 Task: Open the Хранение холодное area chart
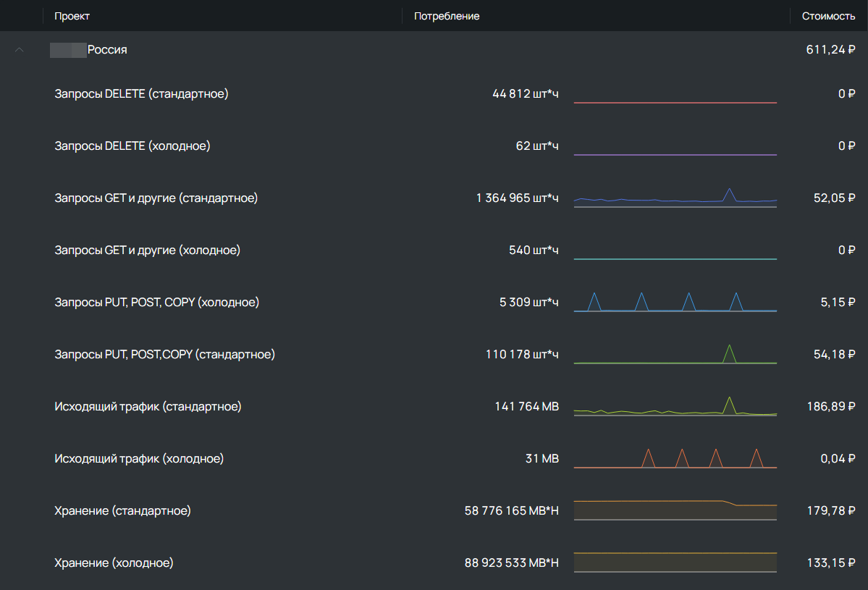[675, 562]
